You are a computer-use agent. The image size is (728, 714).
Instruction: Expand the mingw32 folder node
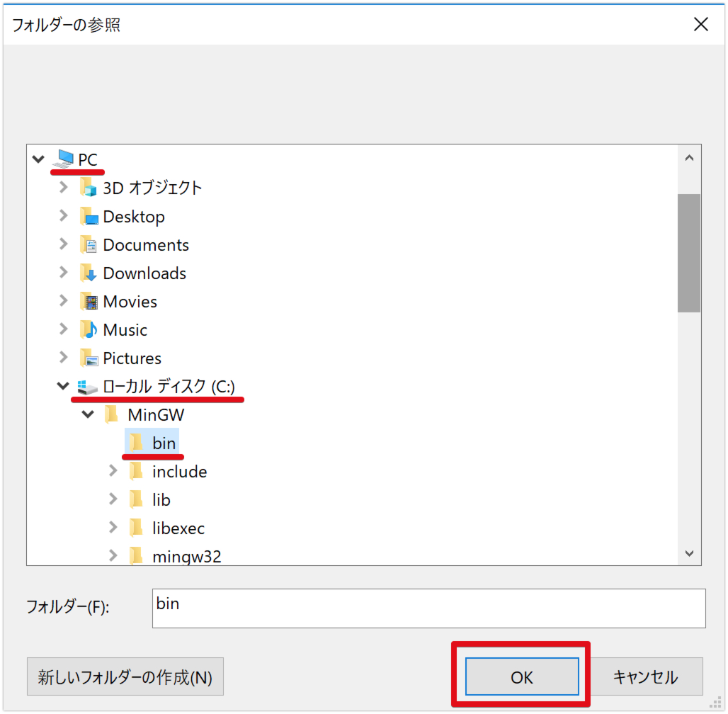(x=113, y=555)
